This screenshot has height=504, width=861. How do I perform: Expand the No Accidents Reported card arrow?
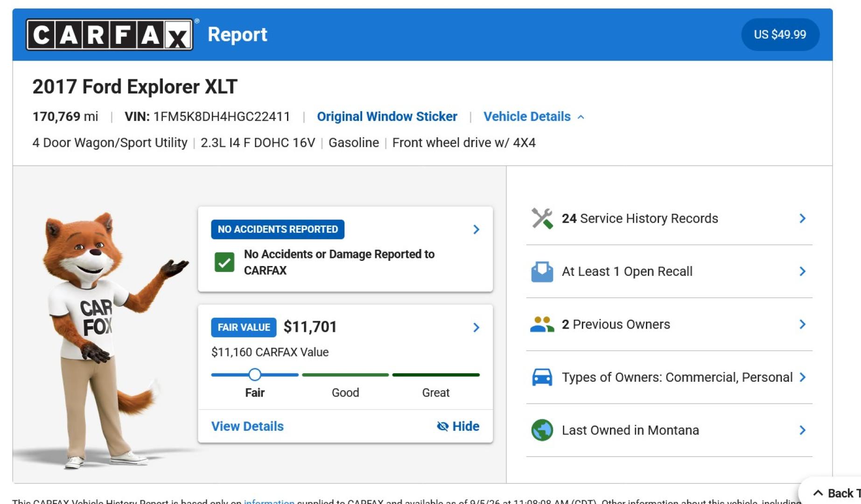pos(476,230)
